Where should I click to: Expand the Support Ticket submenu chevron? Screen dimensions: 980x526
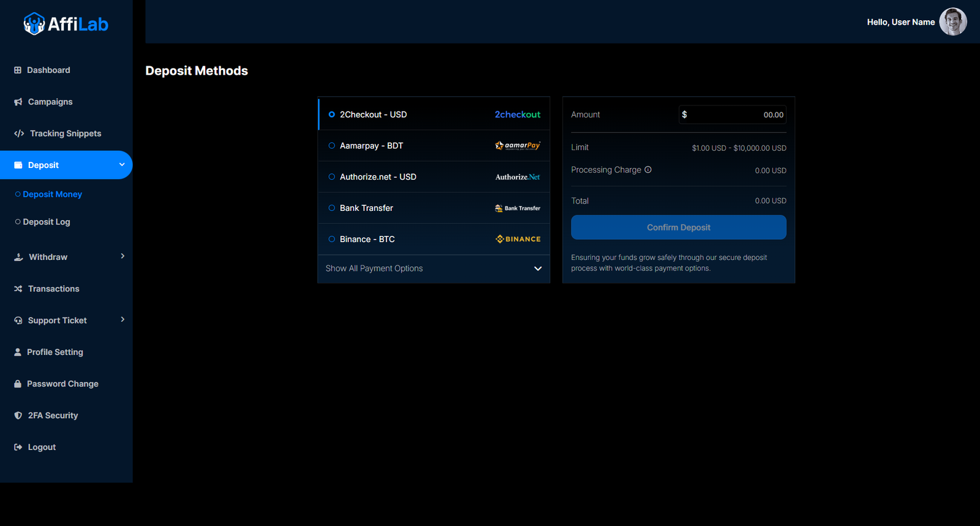(x=123, y=319)
